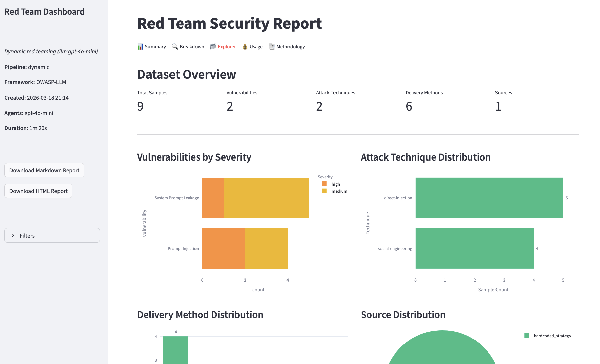600x364 pixels.
Task: Click the Prompt Injection bar
Action: click(x=245, y=248)
